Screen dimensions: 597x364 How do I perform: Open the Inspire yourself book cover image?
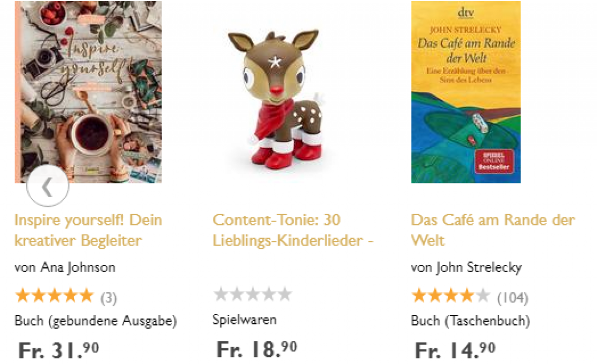(x=89, y=92)
